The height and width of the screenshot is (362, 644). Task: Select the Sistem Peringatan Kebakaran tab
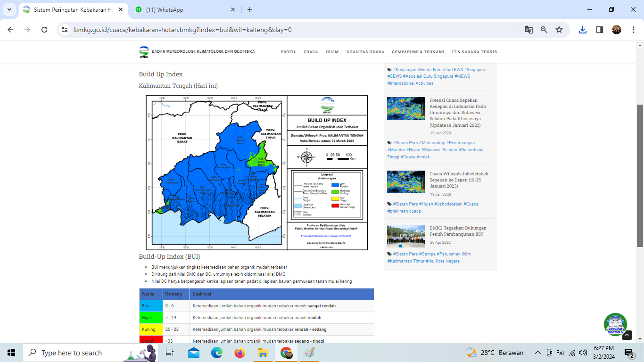73,10
